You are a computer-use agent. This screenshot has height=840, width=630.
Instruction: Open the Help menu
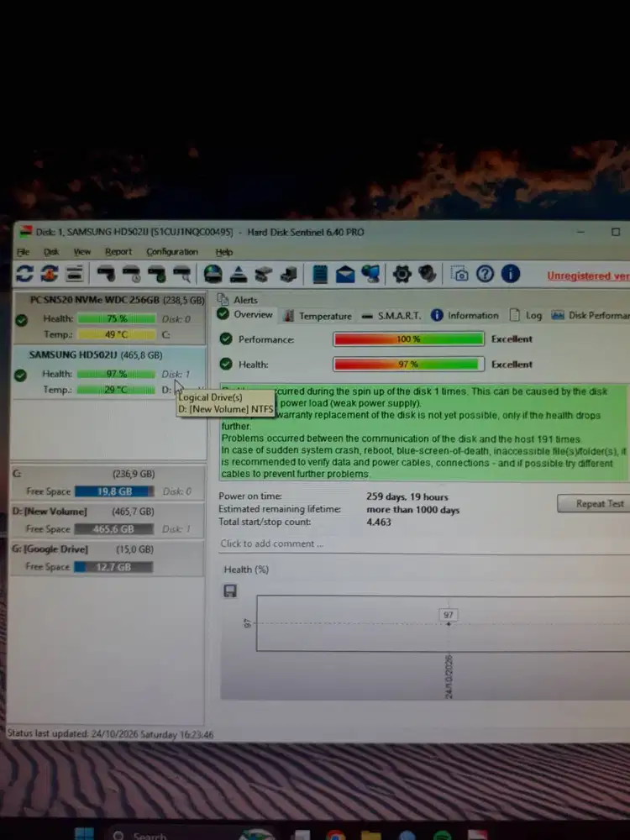click(224, 252)
